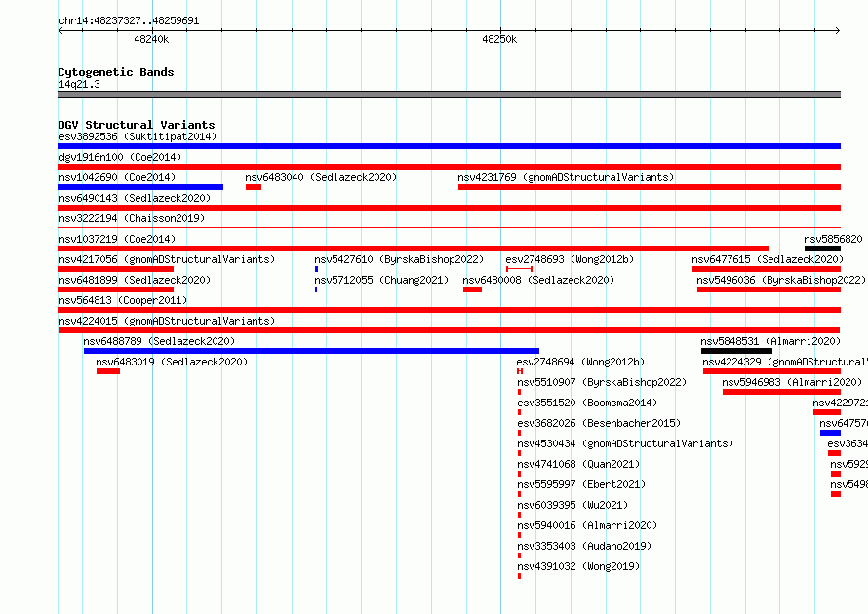This screenshot has height=614, width=868.
Task: Click nsv5496036 (ByrskaBishop2022) variant label
Action: point(781,280)
